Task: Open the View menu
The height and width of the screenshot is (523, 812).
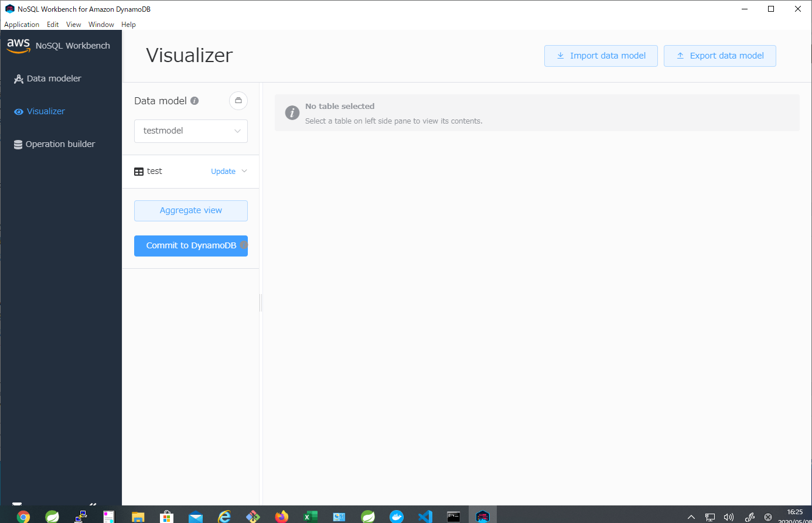Action: coord(73,24)
